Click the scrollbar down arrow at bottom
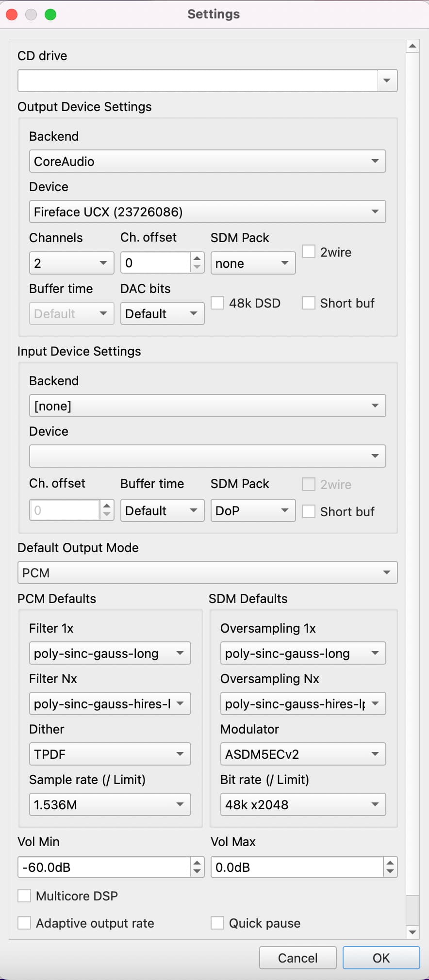The width and height of the screenshot is (429, 980). point(412,932)
